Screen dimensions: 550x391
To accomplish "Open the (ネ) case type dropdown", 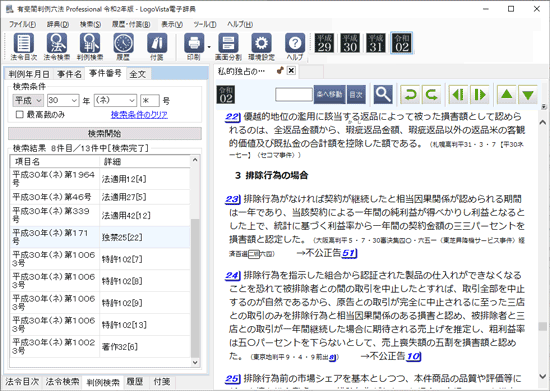I will (x=115, y=100).
